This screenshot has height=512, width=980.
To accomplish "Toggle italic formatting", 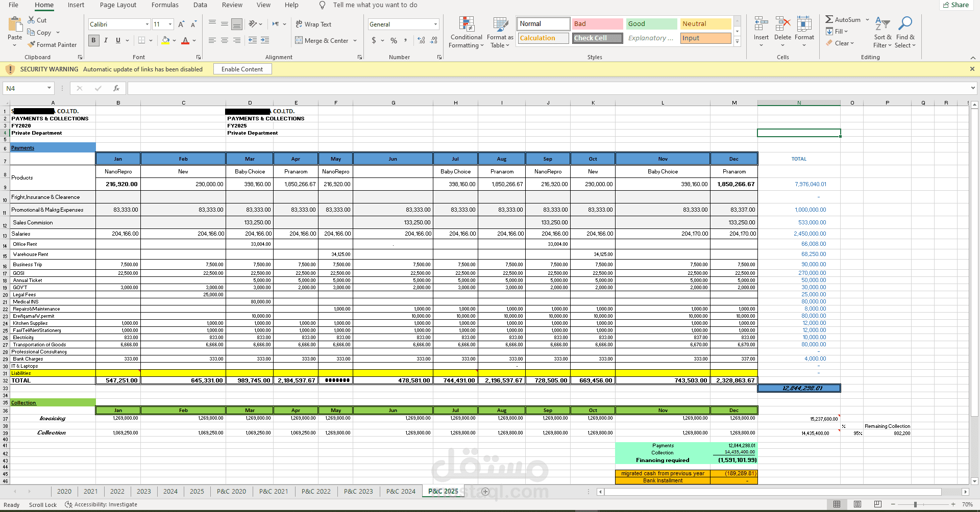I will click(x=106, y=40).
